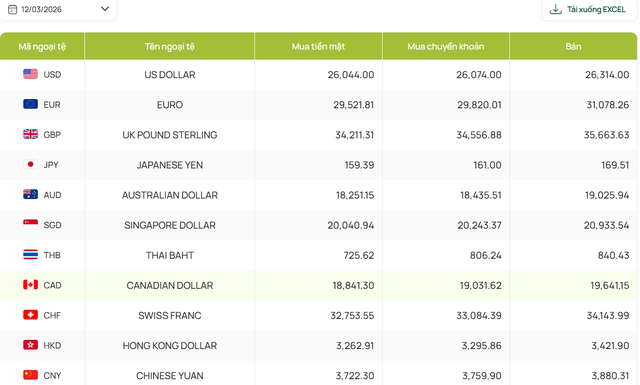The image size is (640, 385).
Task: Select the HKD currency code
Action: [x=52, y=345]
